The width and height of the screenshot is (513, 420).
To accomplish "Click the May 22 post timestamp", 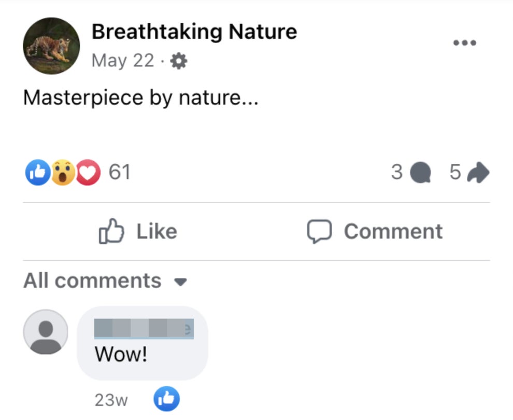I will pyautogui.click(x=123, y=60).
